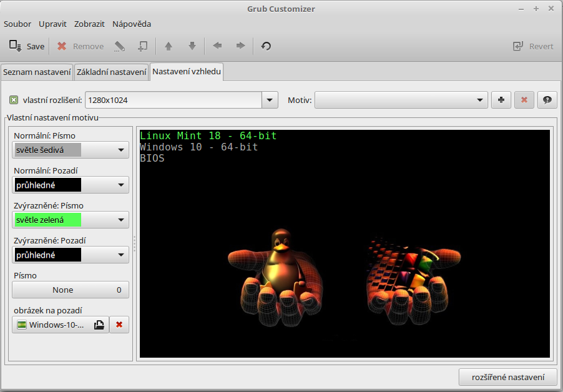Open the theme help speech-bubble icon

(x=547, y=100)
